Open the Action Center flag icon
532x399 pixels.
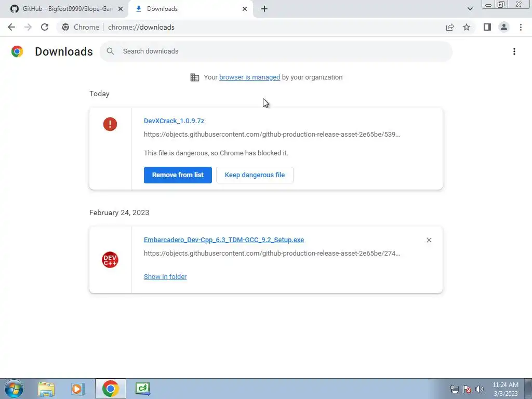(x=467, y=389)
